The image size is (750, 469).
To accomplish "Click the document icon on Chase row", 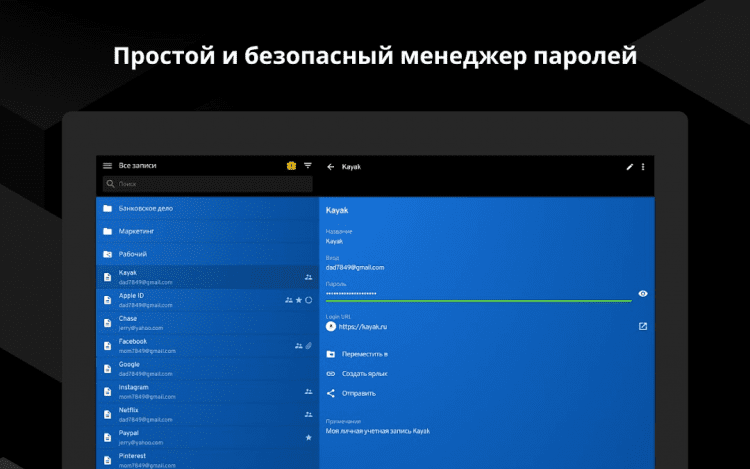I will [x=108, y=323].
